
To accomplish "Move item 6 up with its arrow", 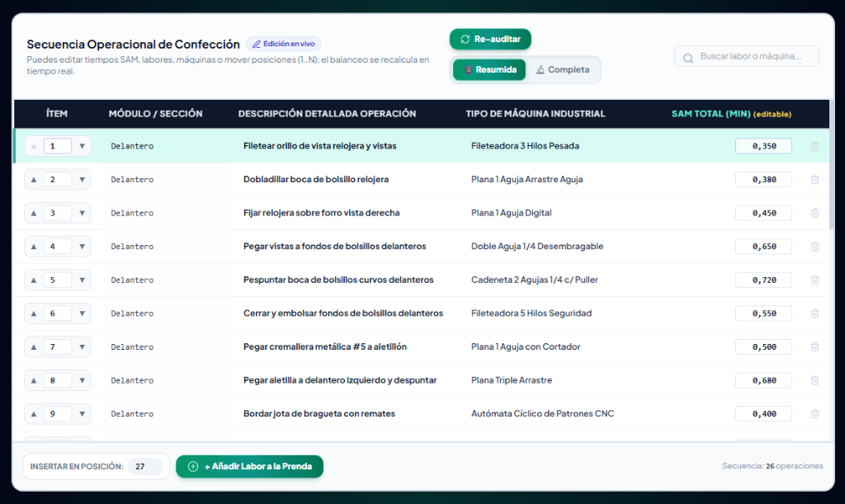I will [x=33, y=313].
